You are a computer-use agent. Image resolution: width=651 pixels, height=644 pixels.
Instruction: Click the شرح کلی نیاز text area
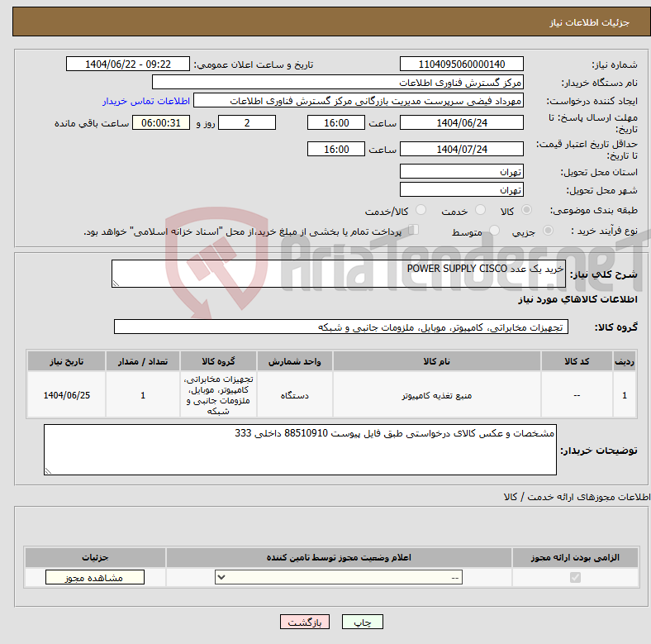(339, 274)
